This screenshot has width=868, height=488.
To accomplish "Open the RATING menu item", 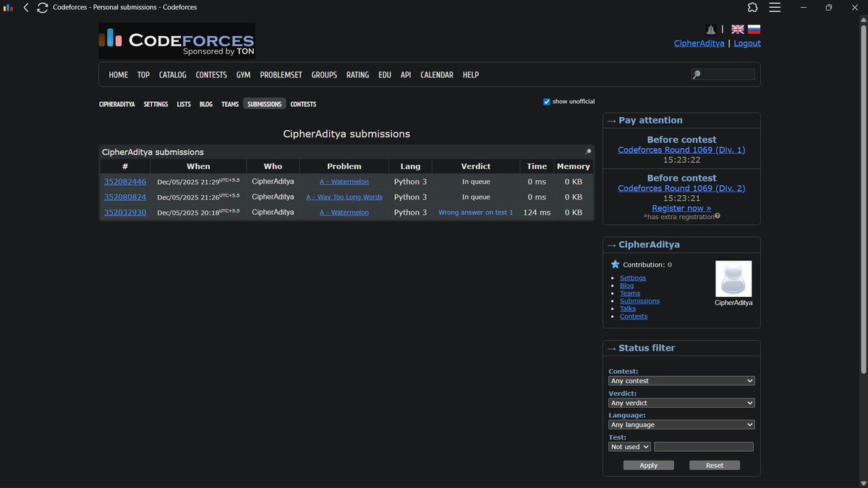I will 357,75.
